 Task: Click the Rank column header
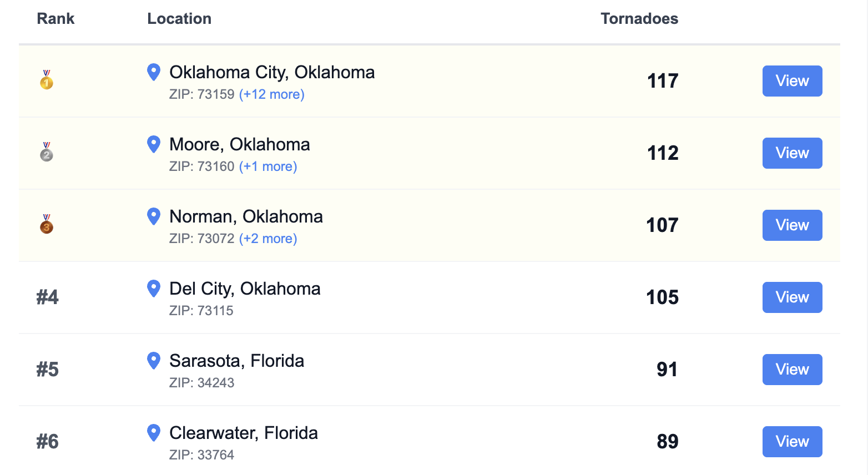(55, 18)
